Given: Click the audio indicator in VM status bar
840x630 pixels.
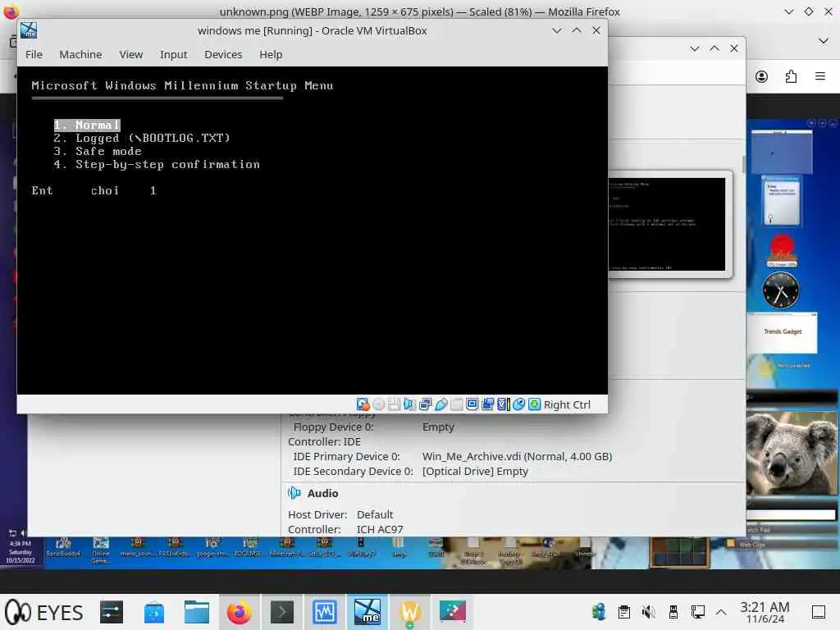Looking at the screenshot, I should pyautogui.click(x=409, y=404).
